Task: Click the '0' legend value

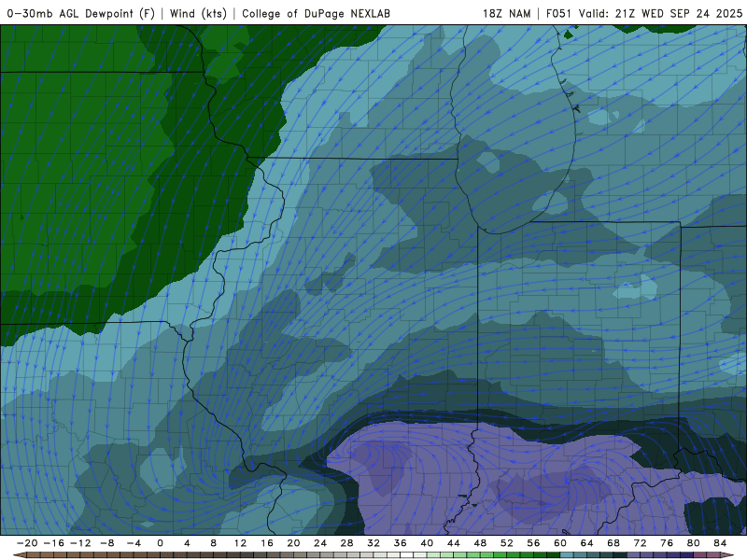Action: (160, 543)
